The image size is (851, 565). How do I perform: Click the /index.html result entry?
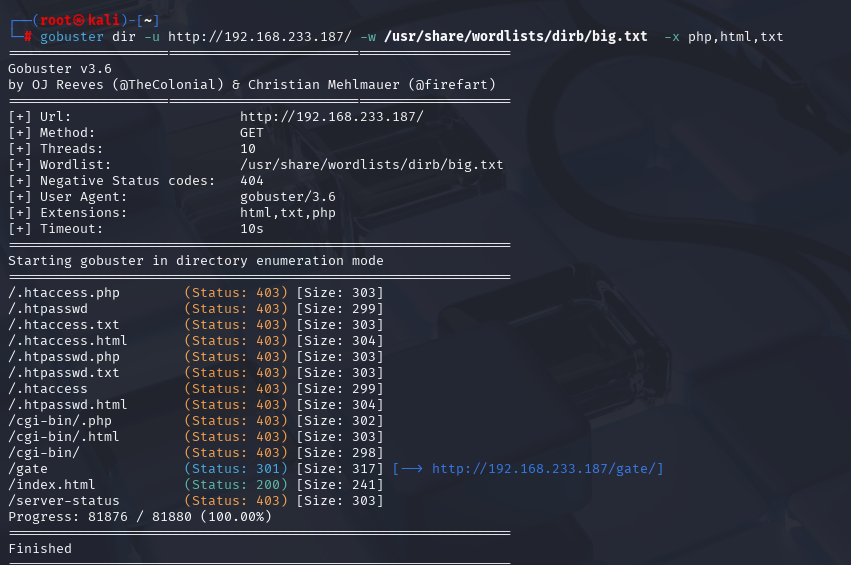[x=52, y=485]
